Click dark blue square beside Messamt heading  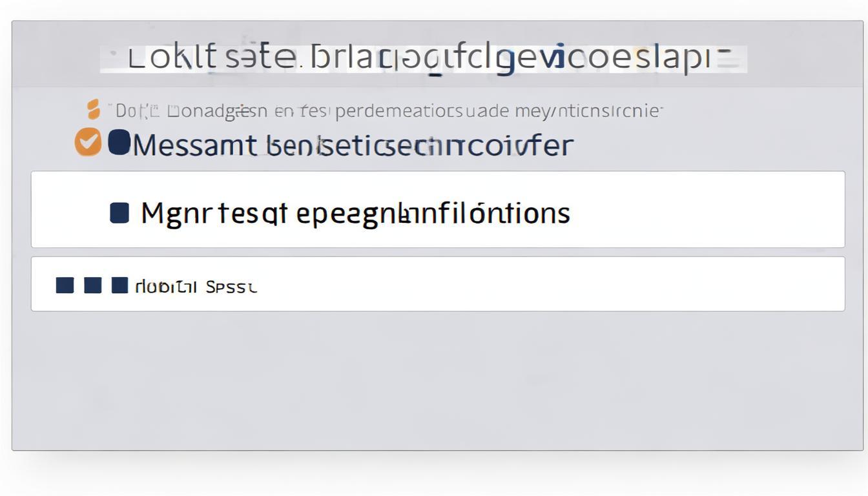click(x=119, y=142)
